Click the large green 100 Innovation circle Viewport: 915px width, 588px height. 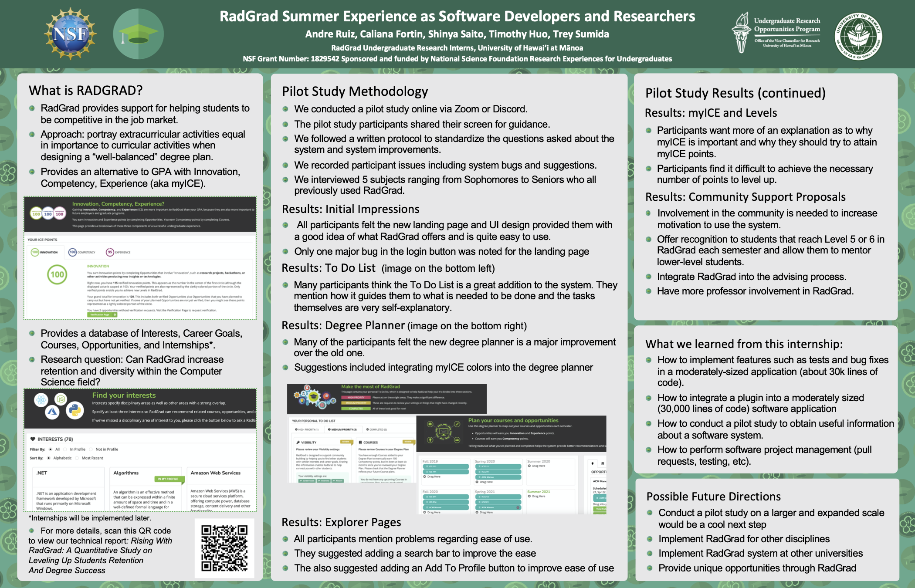click(x=57, y=274)
